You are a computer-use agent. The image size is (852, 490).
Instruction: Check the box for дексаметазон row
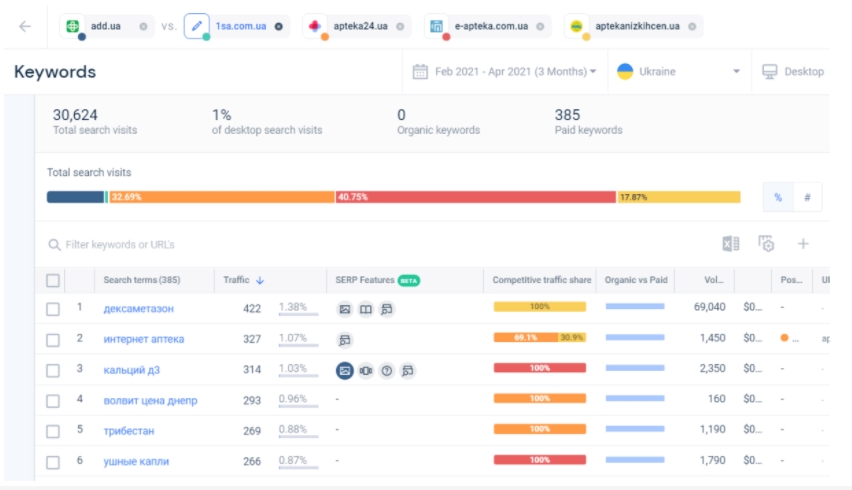(x=54, y=309)
